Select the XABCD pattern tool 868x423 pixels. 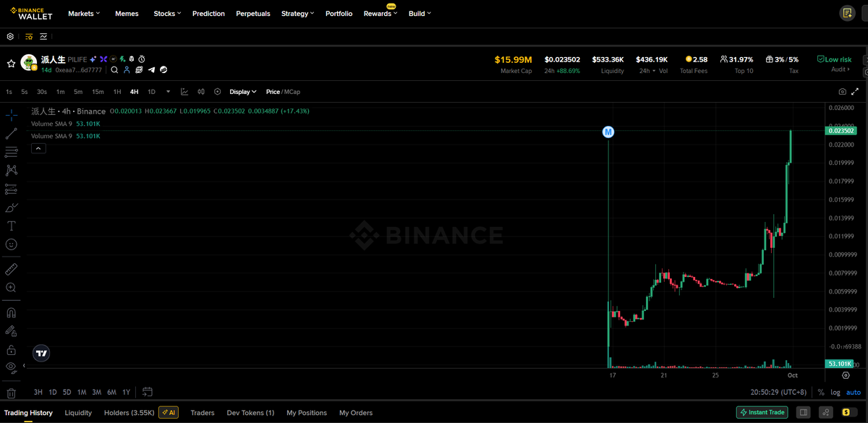coord(11,171)
